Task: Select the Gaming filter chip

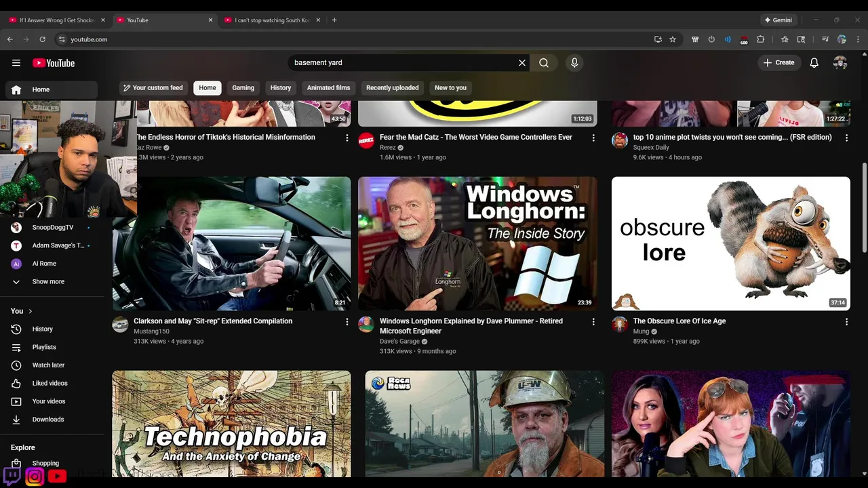Action: pyautogui.click(x=243, y=87)
